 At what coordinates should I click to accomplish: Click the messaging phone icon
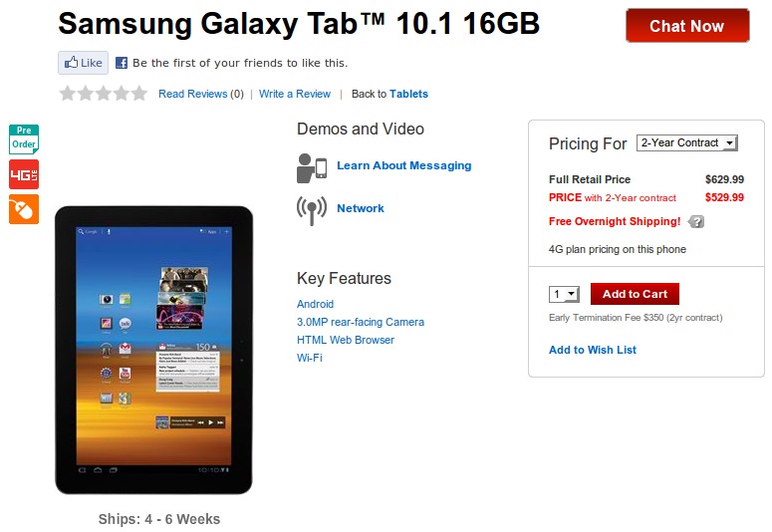312,167
